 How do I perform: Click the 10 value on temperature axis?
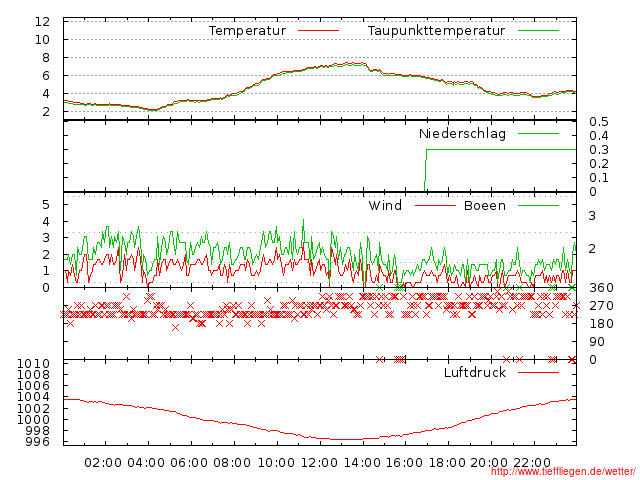pyautogui.click(x=42, y=40)
